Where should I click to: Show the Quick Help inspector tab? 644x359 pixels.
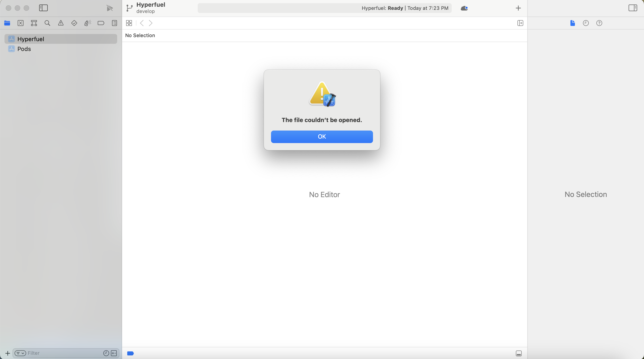tap(599, 23)
